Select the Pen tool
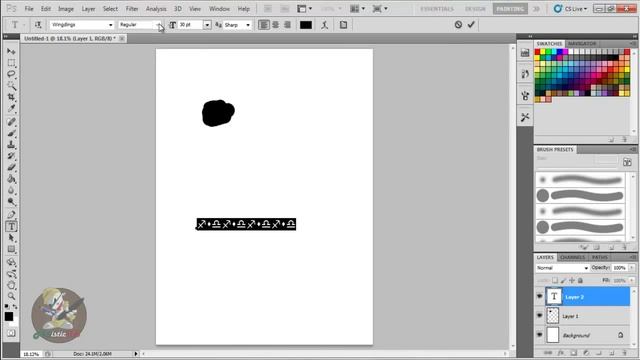This screenshot has height=360, width=640. [x=11, y=215]
